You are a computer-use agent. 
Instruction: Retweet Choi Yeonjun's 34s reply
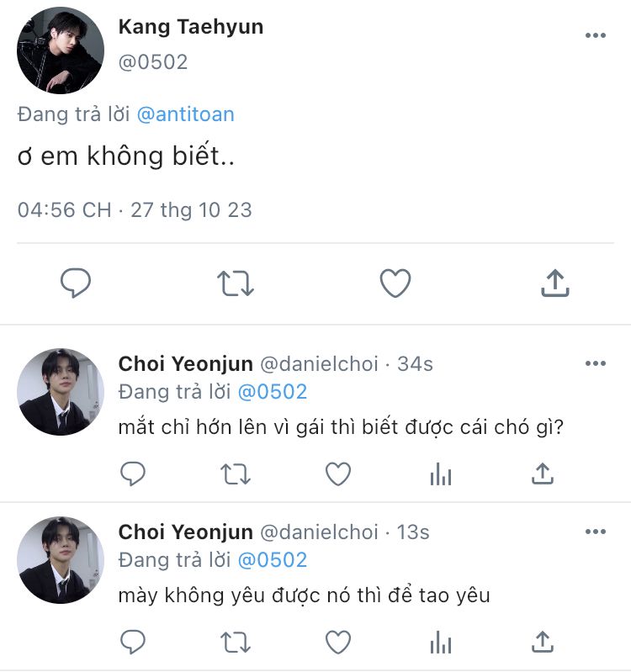click(x=236, y=474)
